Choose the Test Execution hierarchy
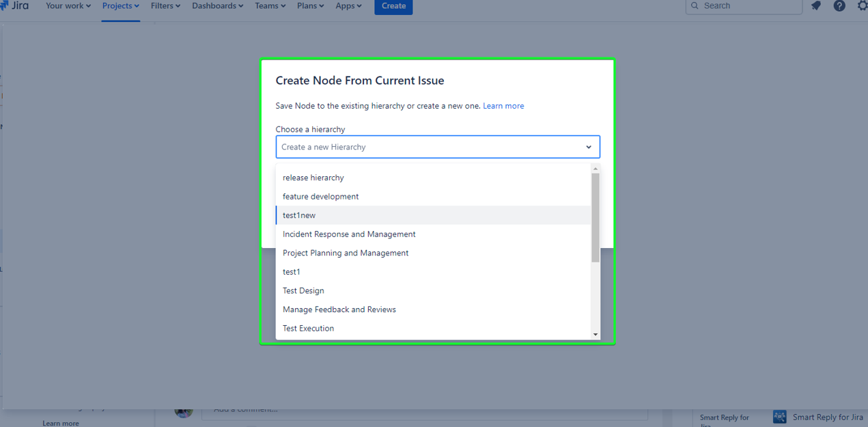The image size is (868, 427). pyautogui.click(x=308, y=329)
